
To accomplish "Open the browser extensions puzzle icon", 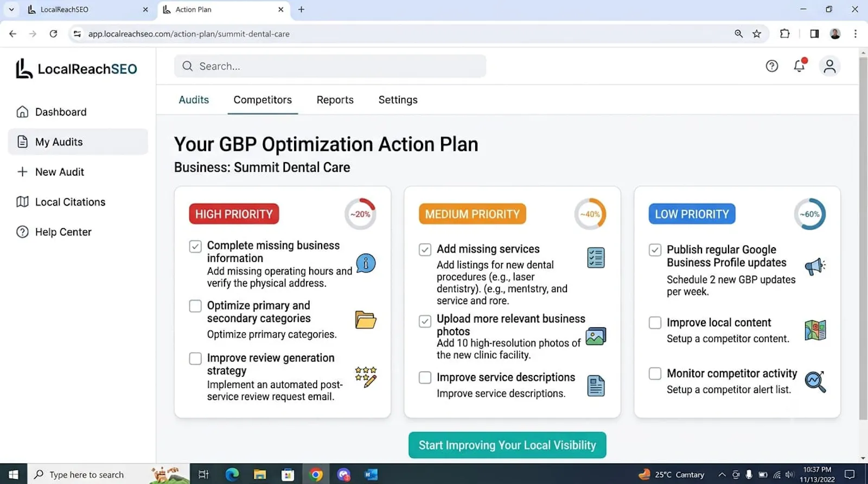I will pos(784,34).
